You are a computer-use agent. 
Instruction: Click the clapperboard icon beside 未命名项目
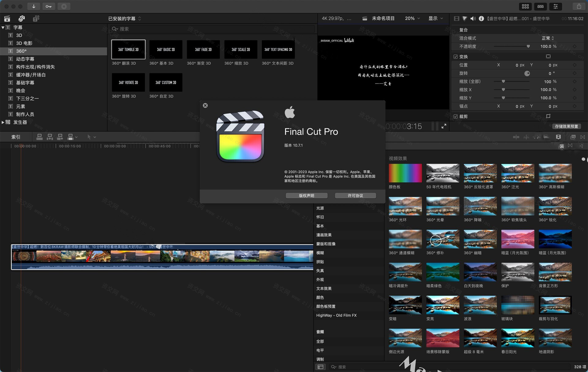(365, 19)
